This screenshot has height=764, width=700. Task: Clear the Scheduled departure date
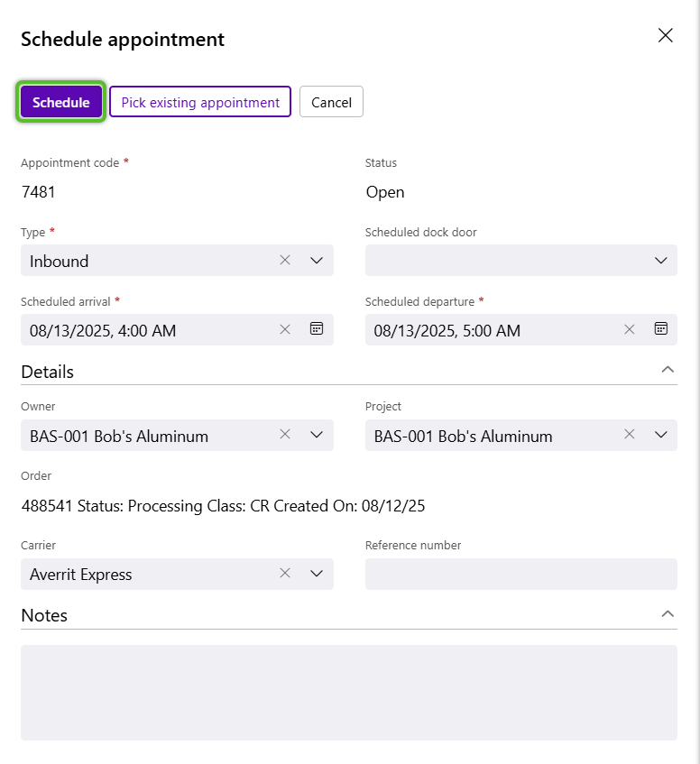[630, 329]
